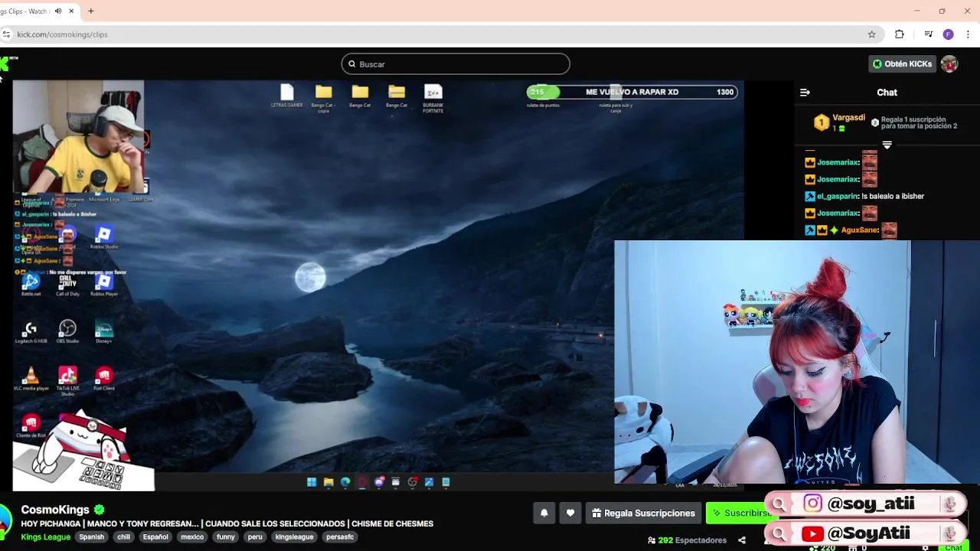Click the redhead streamer webcam overlay
The image size is (980, 551).
click(x=797, y=363)
